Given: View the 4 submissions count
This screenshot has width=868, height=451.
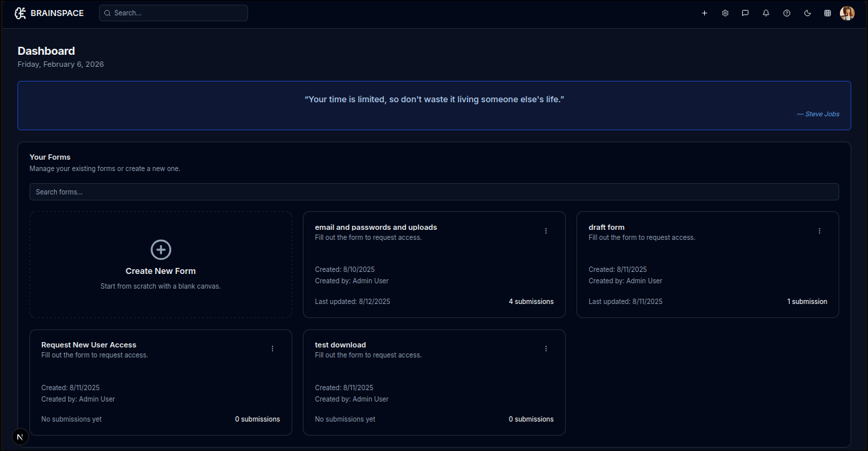Looking at the screenshot, I should click(531, 302).
